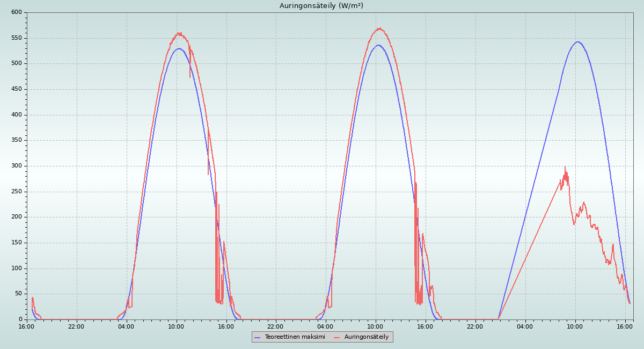
Task: Click the rightmost 10:00 x-axis label
Action: coord(575,326)
